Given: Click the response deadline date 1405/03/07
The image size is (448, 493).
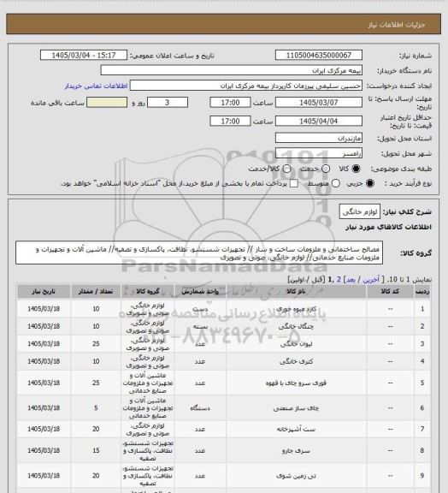Looking at the screenshot, I should pos(319,103).
